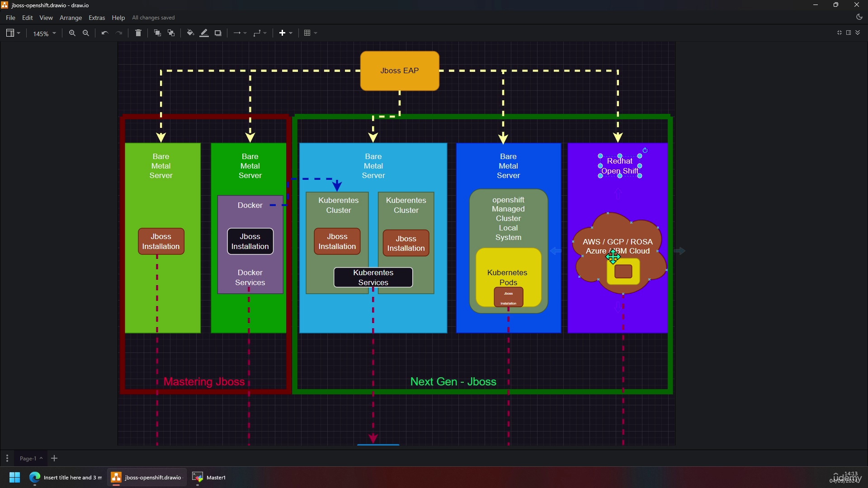
Task: Click the right connection arrow beside the cloud shape
Action: pyautogui.click(x=679, y=251)
